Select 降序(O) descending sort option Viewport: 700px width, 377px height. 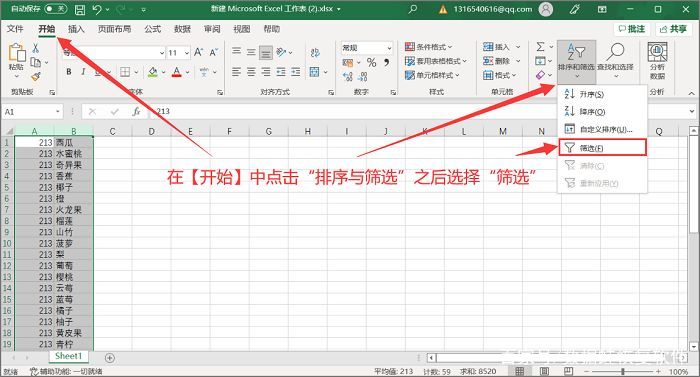[602, 112]
